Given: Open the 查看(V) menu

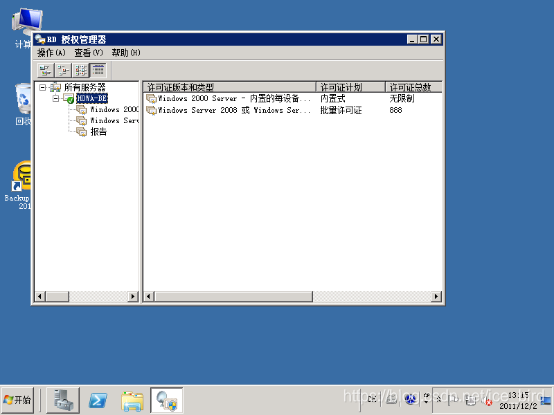Looking at the screenshot, I should [89, 53].
